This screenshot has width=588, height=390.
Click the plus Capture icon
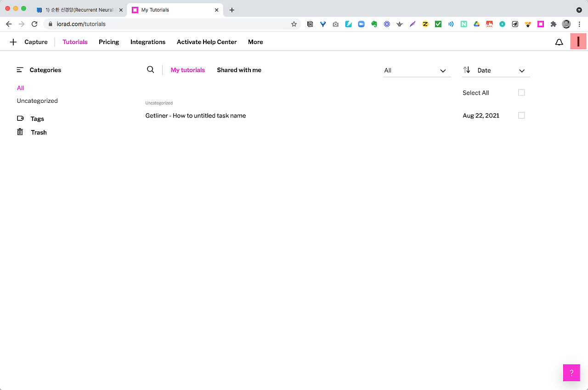point(13,42)
